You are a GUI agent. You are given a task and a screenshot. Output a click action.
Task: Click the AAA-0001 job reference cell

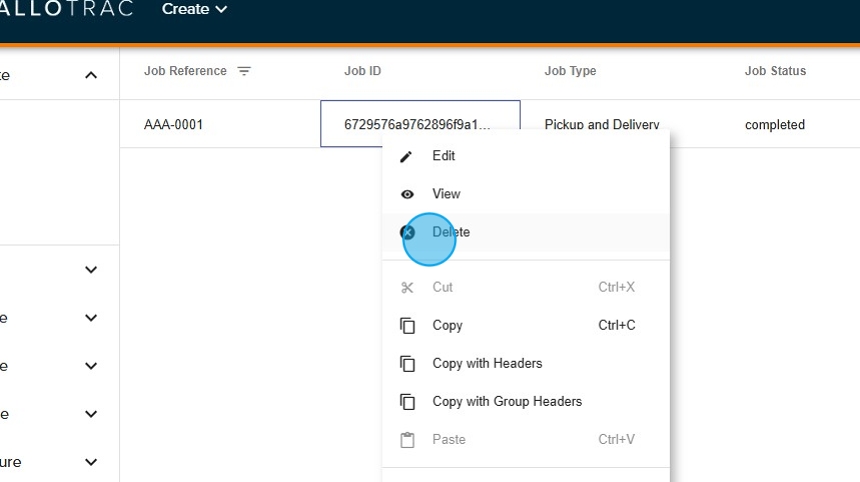click(x=173, y=125)
